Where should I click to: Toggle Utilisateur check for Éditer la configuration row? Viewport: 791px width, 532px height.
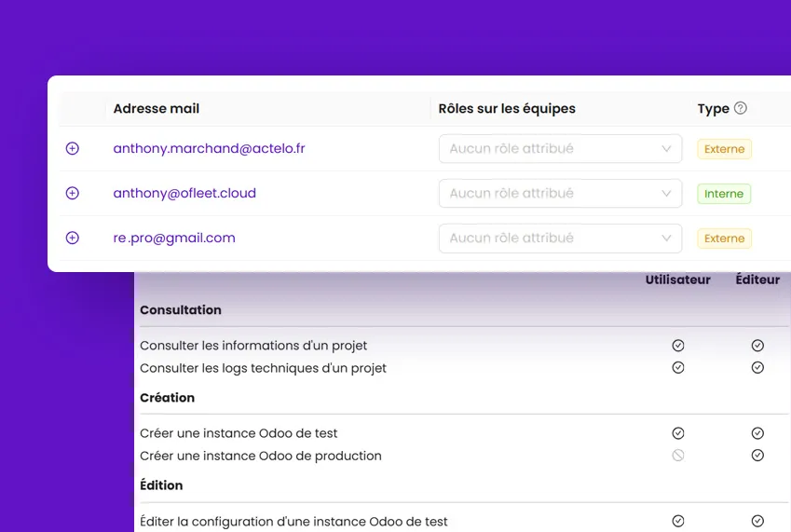678,521
